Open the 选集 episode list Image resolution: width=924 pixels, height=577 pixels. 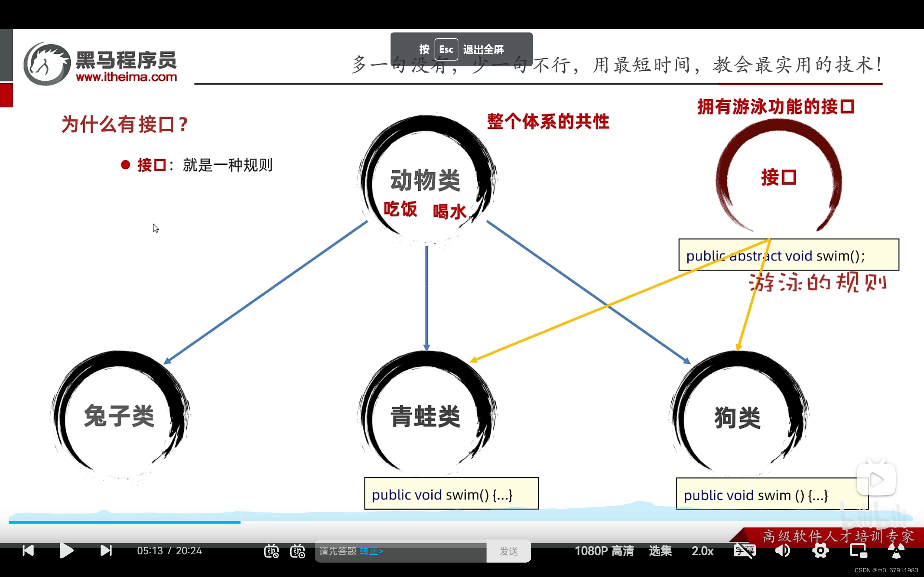pos(659,551)
